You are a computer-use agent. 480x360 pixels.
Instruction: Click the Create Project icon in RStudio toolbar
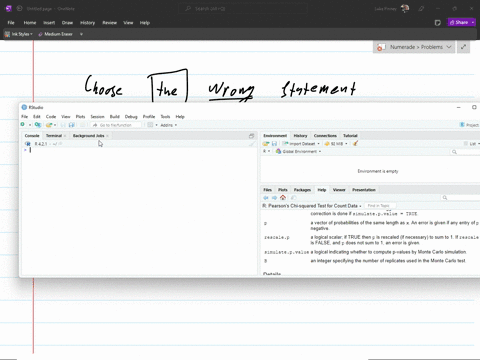click(38, 125)
